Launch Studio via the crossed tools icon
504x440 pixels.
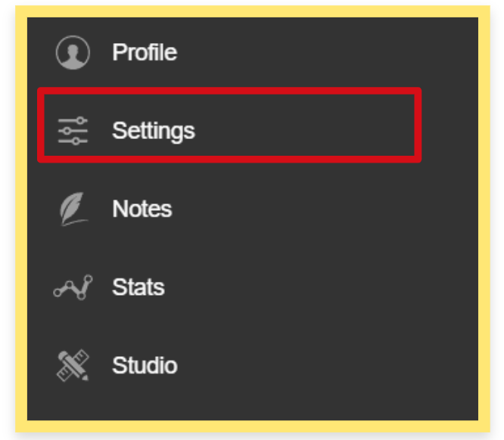pyautogui.click(x=73, y=366)
